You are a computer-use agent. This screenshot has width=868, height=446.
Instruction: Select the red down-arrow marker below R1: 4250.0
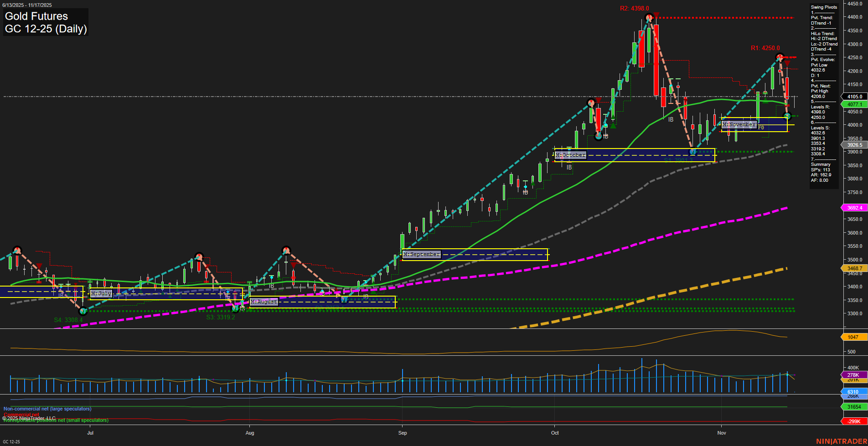[787, 63]
